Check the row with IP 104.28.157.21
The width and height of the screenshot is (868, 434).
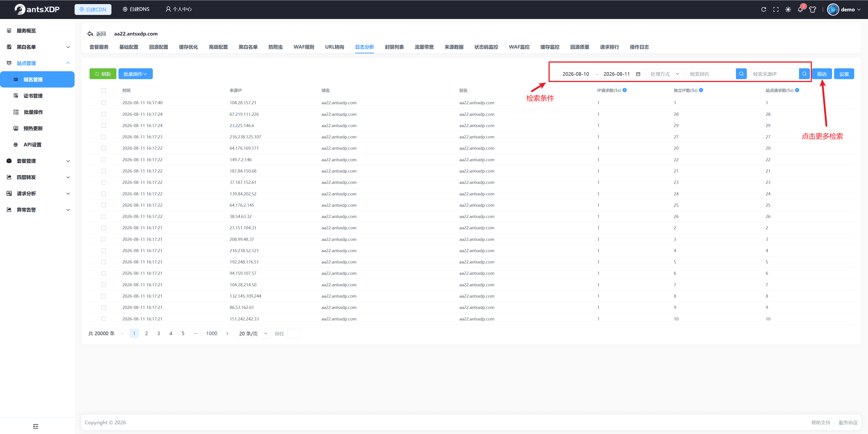pyautogui.click(x=104, y=103)
